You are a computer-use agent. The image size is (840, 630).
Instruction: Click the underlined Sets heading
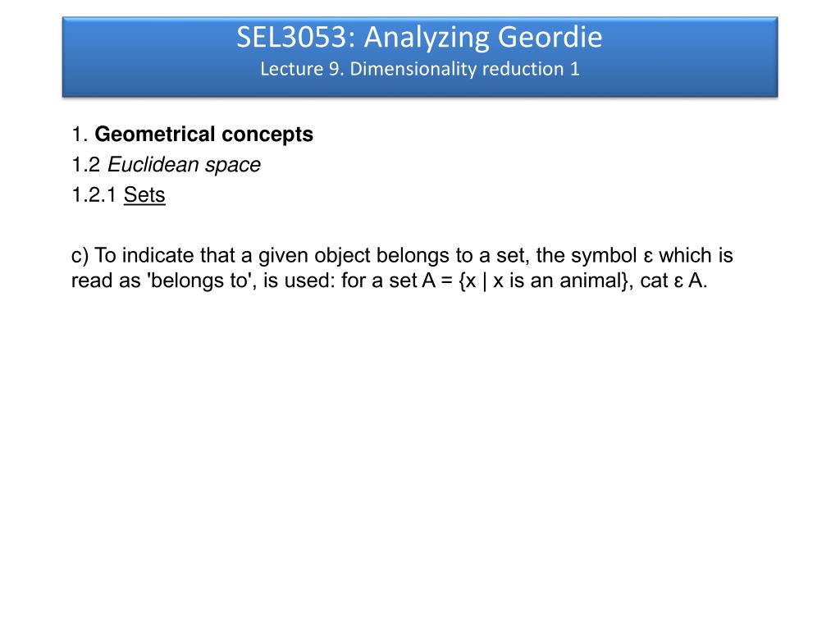144,195
